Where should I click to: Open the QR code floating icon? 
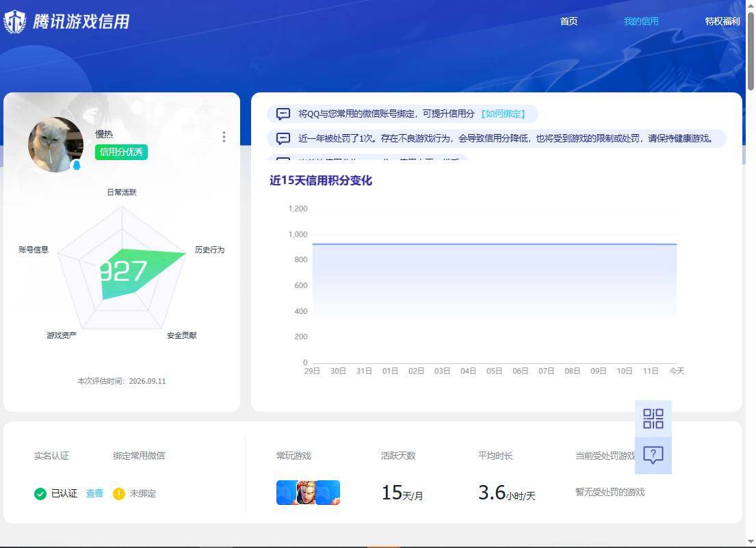tap(653, 418)
